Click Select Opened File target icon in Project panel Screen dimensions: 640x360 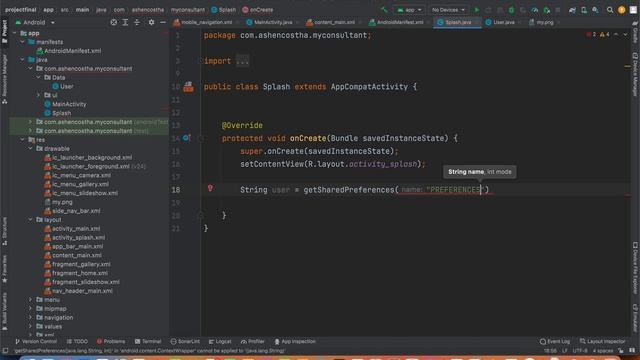113,22
